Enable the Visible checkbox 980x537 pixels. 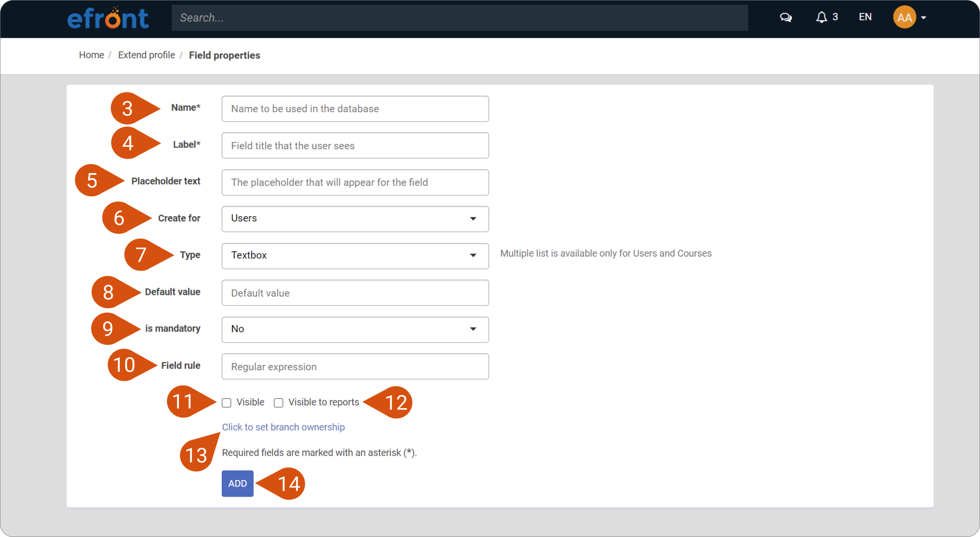coord(226,403)
